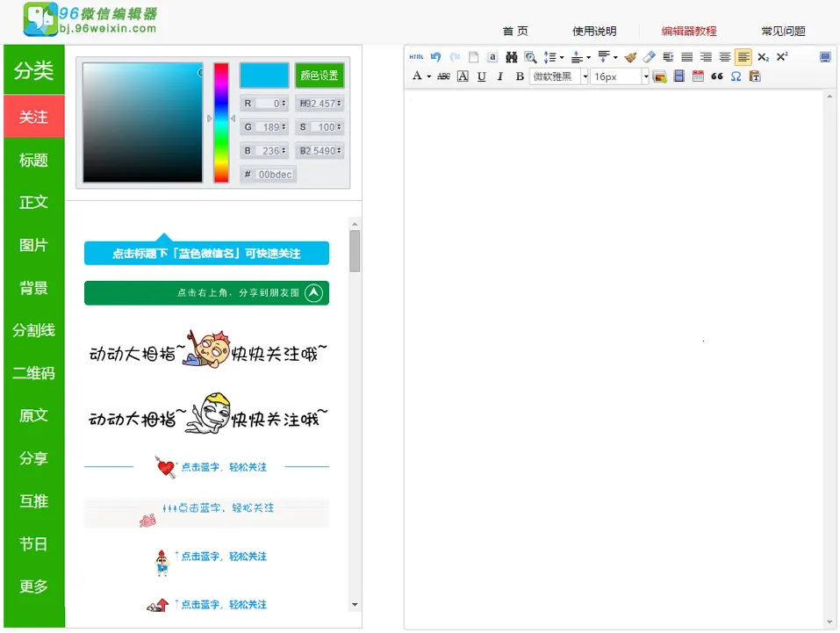
Task: Click the blockquote 66 icon
Action: (x=716, y=76)
